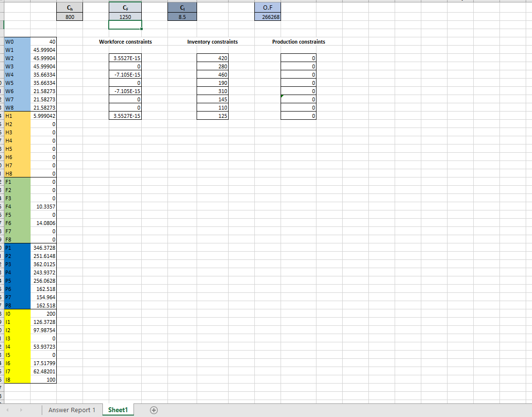Select the Sheet1 tab
Viewport: 532px width, 417px height.
click(x=118, y=410)
